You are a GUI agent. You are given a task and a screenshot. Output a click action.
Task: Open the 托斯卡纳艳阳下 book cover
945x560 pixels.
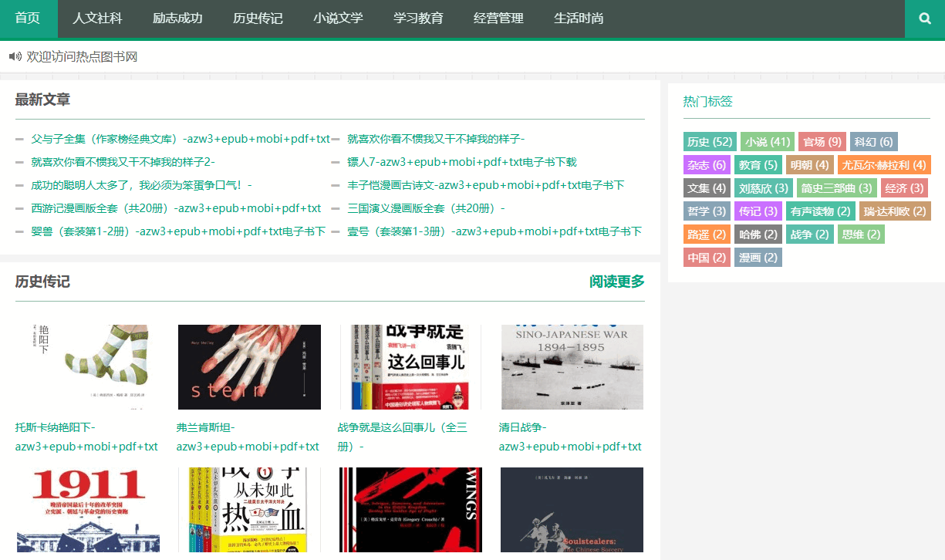[x=88, y=367]
